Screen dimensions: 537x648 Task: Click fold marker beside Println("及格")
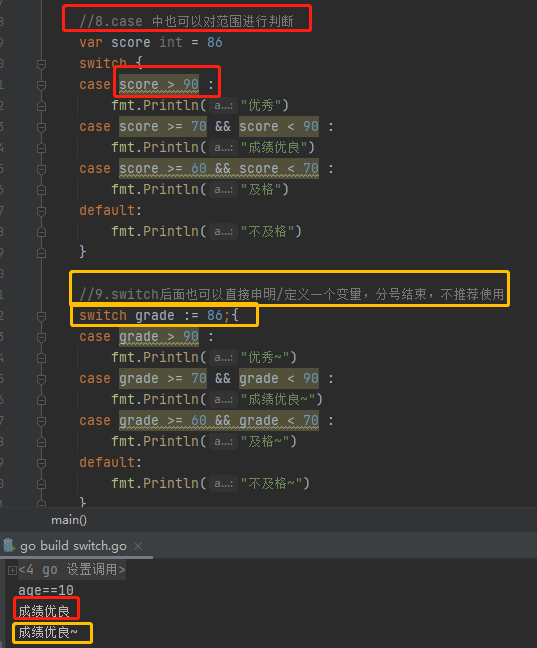coord(41,190)
